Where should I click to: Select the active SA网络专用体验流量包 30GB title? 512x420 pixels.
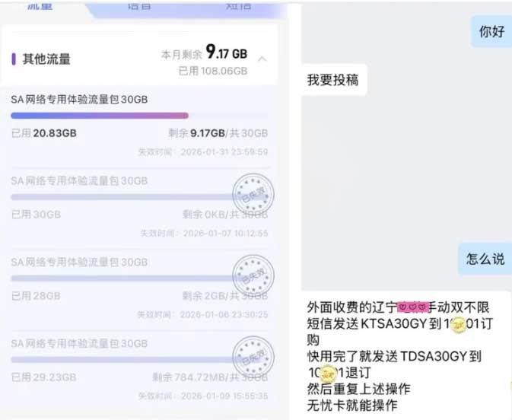coord(79,99)
